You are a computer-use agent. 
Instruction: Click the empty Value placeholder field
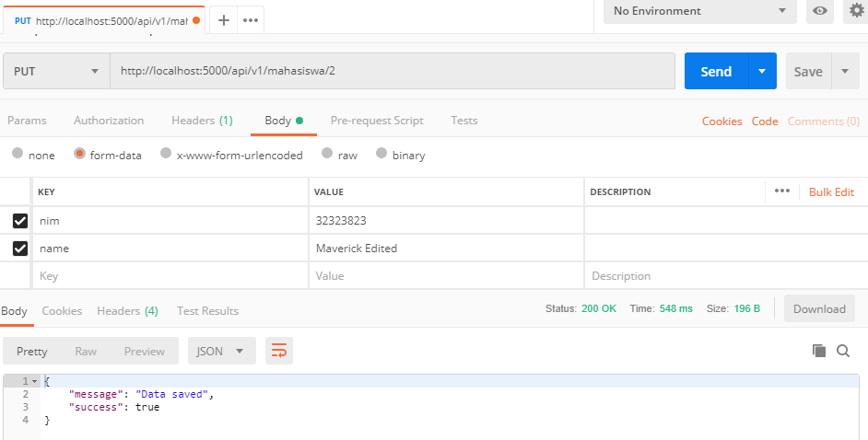[446, 276]
